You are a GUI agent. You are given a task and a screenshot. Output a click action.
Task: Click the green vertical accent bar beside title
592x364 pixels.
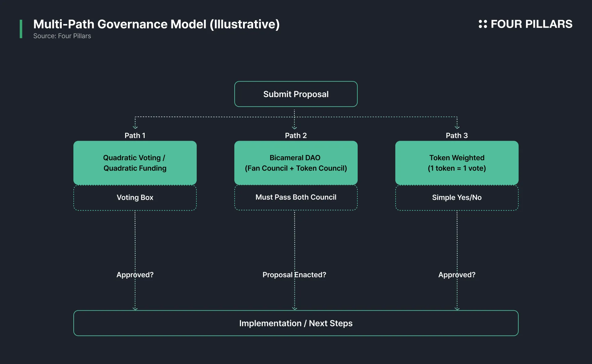coord(21,29)
